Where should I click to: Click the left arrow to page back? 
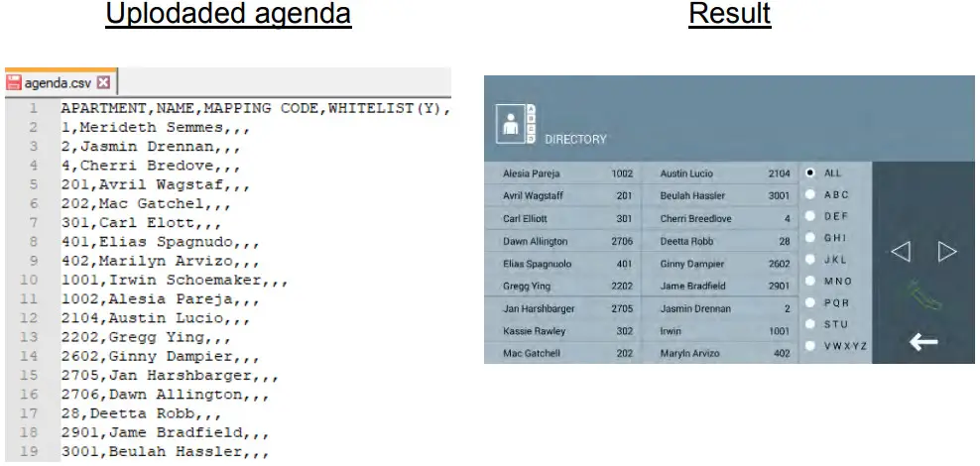pyautogui.click(x=900, y=252)
